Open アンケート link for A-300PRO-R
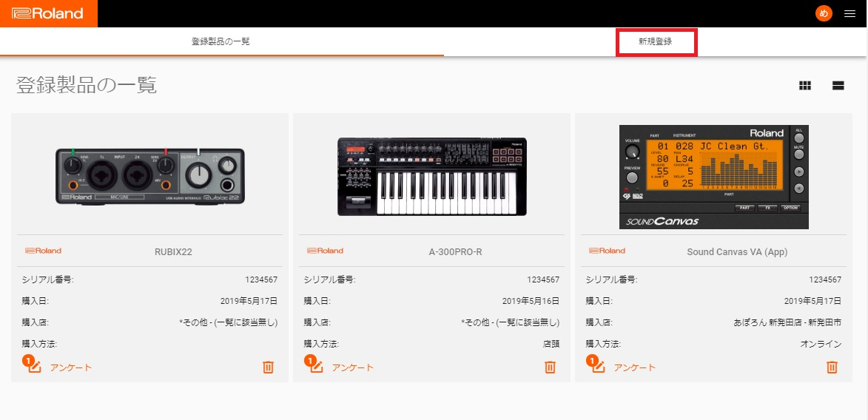This screenshot has height=420, width=868. (353, 367)
